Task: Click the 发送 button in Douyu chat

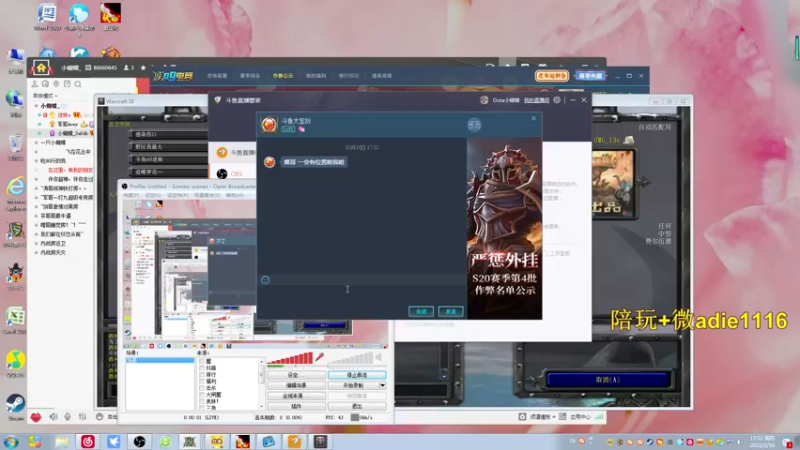Action: 451,311
